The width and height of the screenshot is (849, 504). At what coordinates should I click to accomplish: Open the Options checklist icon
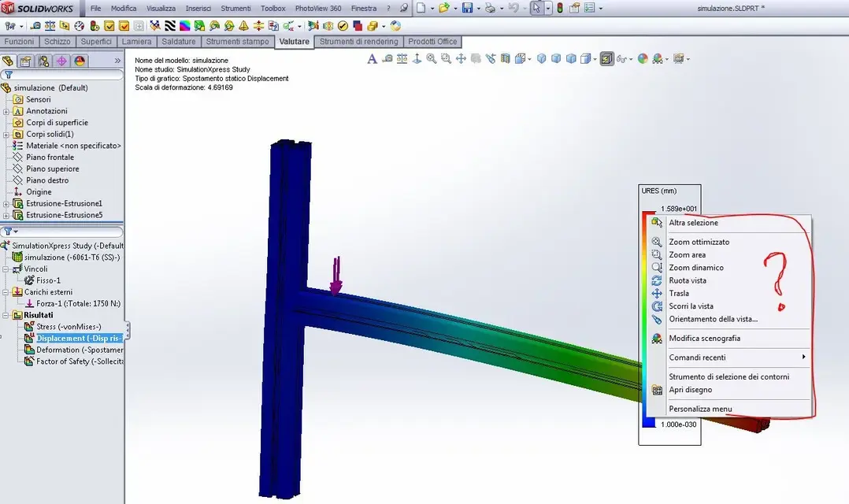tap(590, 8)
